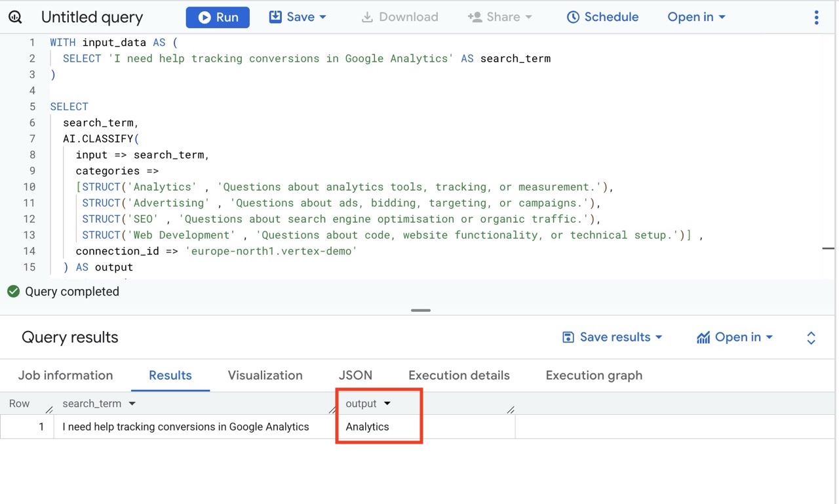Toggle results panel expand/collapse arrows
Screen dimensions: 839x504
click(811, 338)
